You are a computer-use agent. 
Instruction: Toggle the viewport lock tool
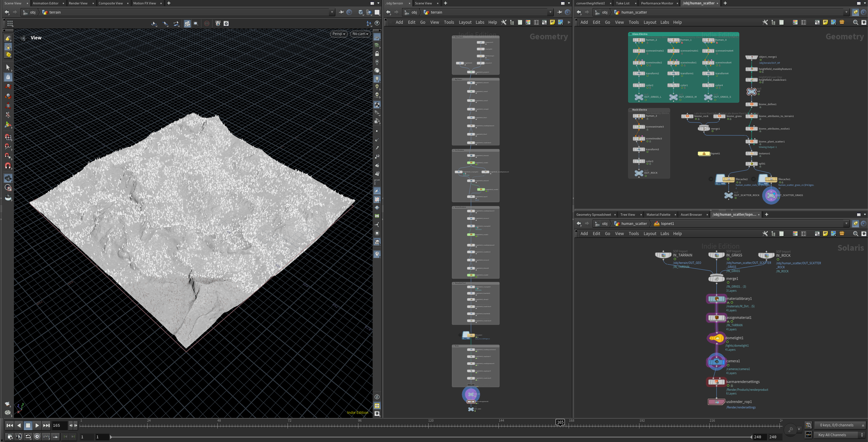(8, 77)
